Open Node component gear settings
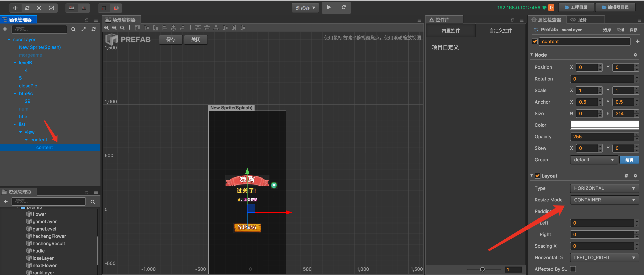The image size is (644, 275). [635, 55]
